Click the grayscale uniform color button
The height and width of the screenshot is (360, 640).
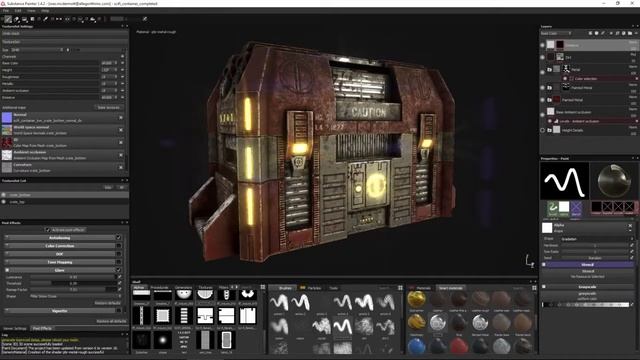[588, 296]
